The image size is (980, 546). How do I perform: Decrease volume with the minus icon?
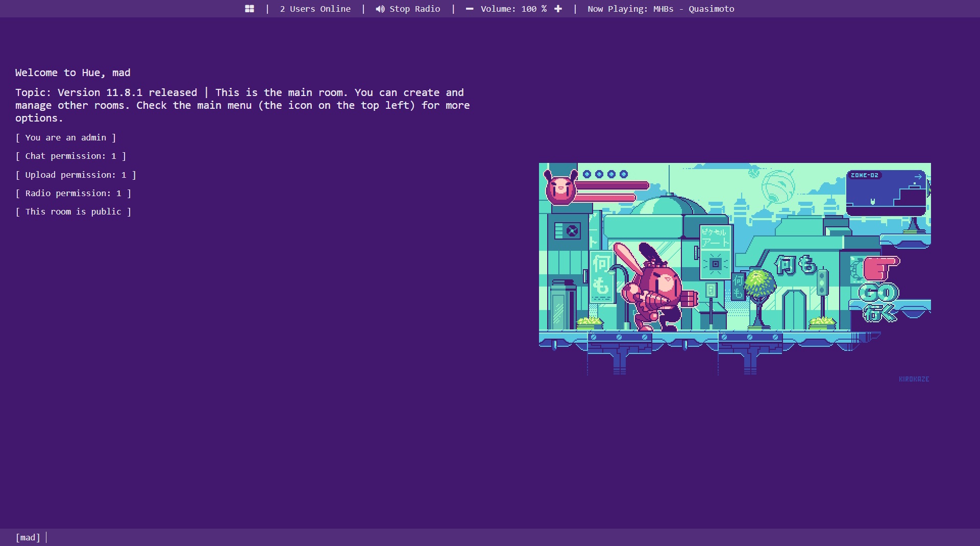470,9
